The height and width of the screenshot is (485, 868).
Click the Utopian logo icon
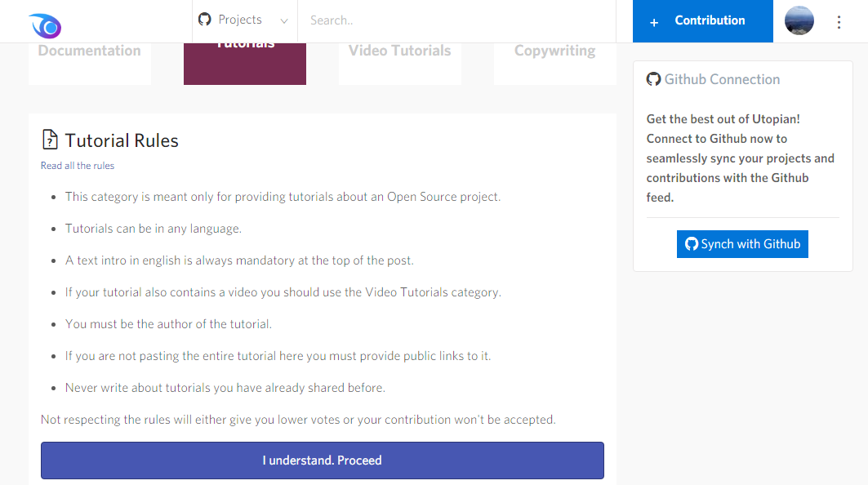click(x=44, y=25)
